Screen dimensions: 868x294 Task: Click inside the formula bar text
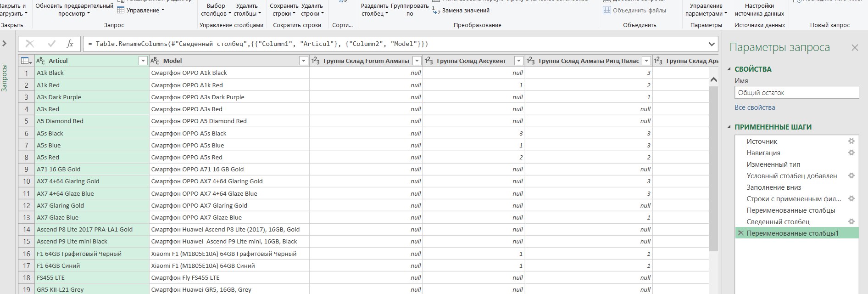(258, 44)
